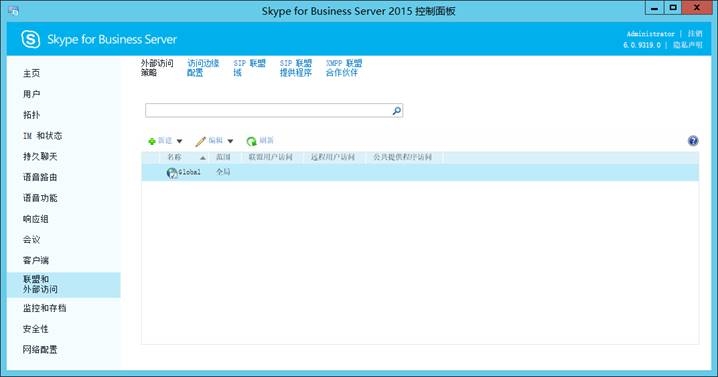The width and height of the screenshot is (718, 377).
Task: Open IM 和状态 in the sidebar
Action: 43,136
